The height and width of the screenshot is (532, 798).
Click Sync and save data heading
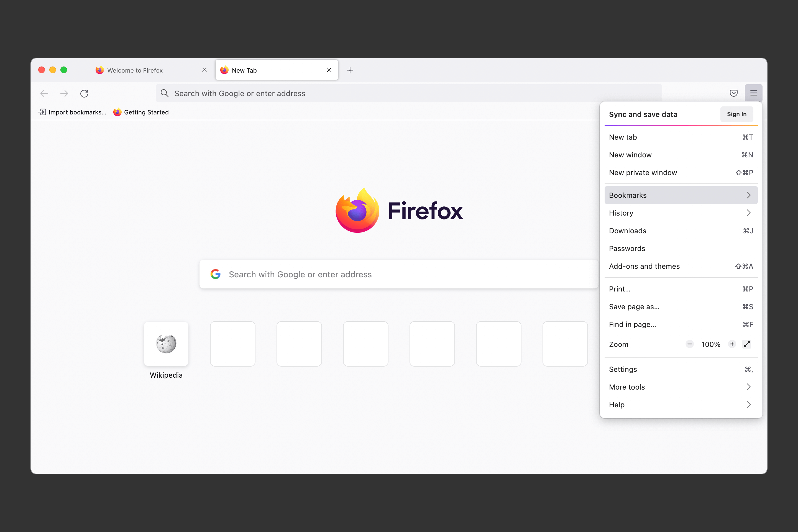643,114
